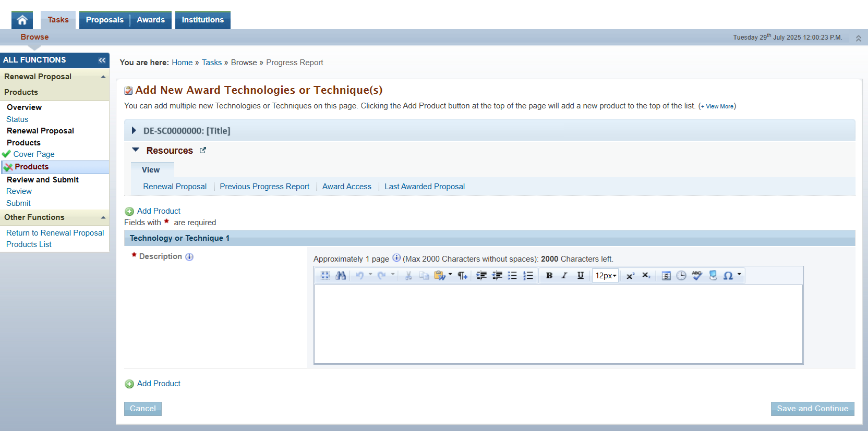Insert the current time with clock icon
Viewport: 868px width, 431px height.
coord(681,276)
